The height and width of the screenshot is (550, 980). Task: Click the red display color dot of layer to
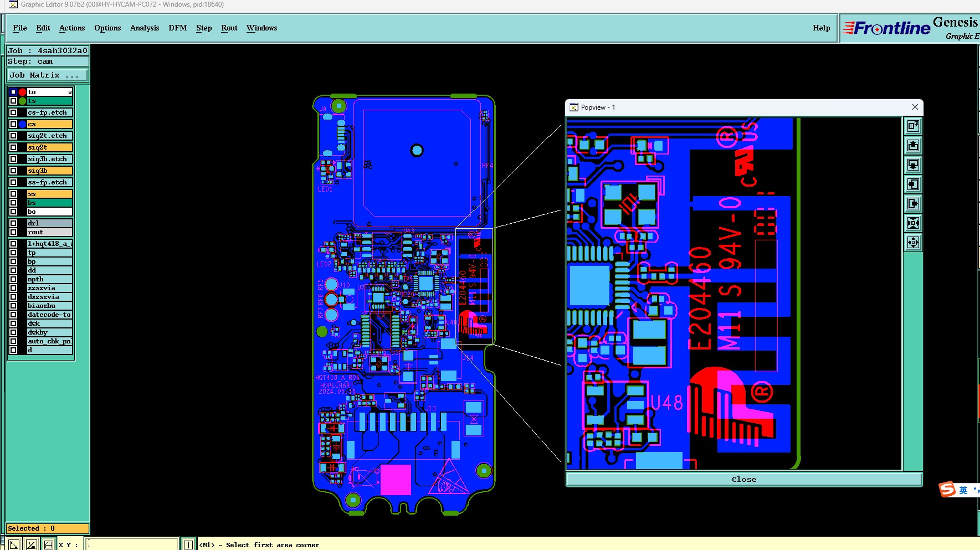click(22, 92)
